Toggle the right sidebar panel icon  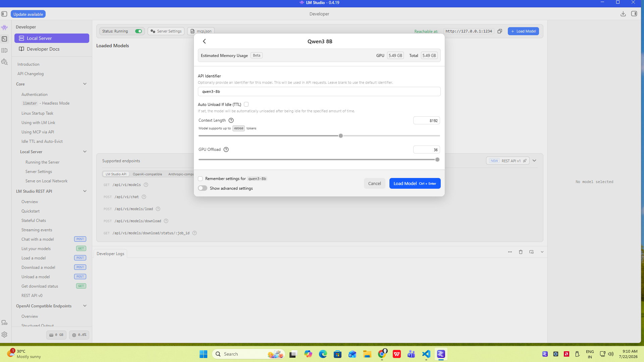(634, 14)
